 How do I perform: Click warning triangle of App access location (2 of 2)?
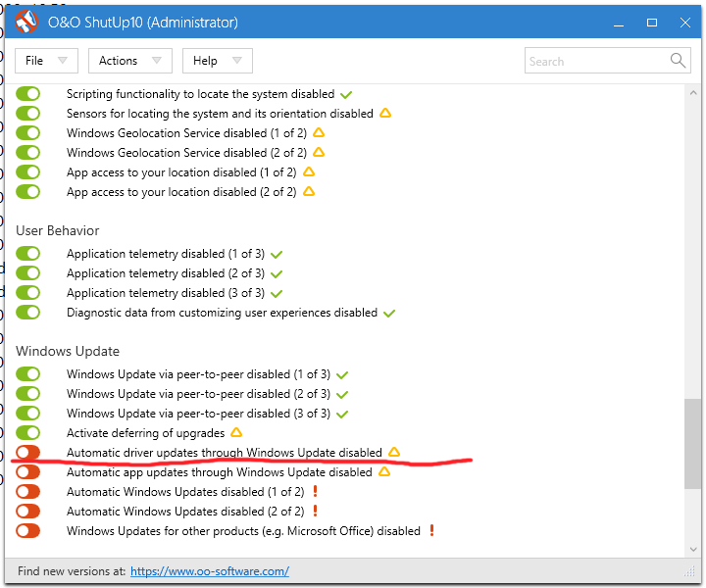(x=309, y=192)
